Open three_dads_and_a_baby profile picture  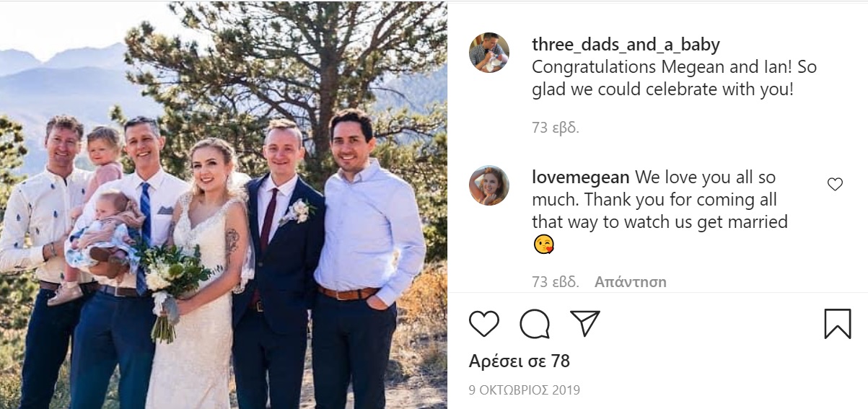[x=489, y=53]
